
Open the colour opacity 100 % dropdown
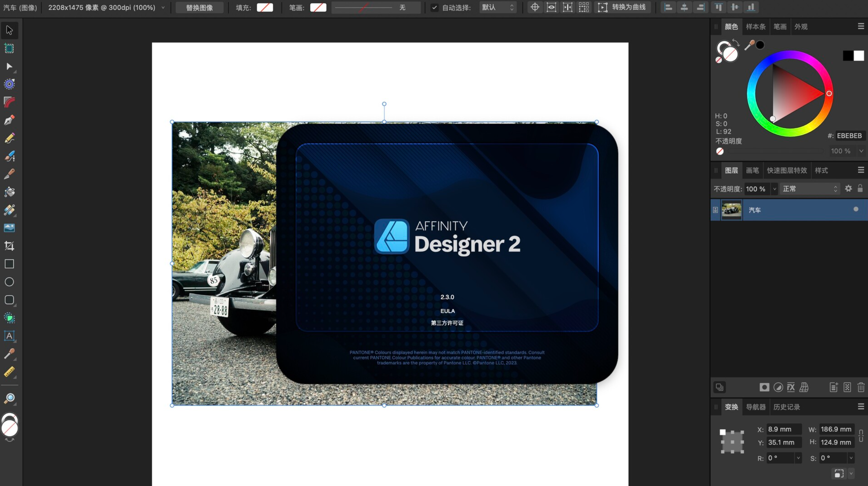[x=861, y=151]
